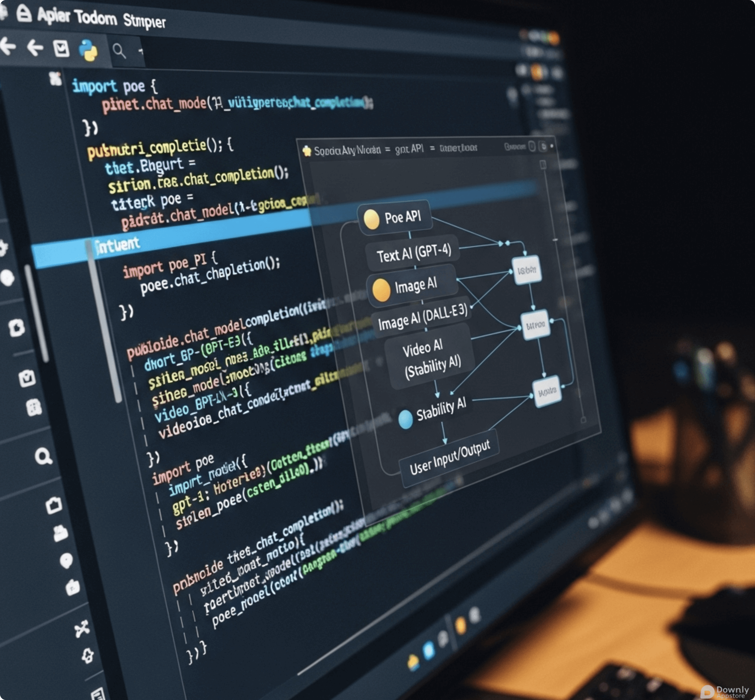The height and width of the screenshot is (700, 755).
Task: Open the gear icon at the sidebar bottom
Action: point(88,656)
